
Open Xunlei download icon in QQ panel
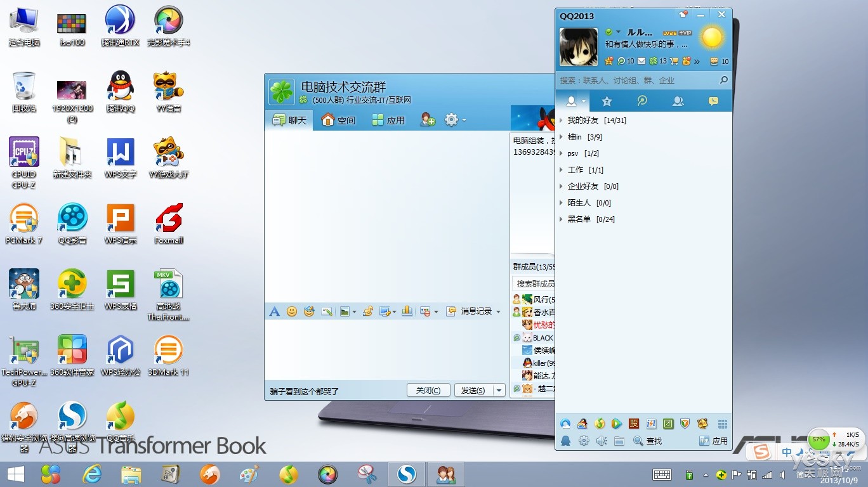pos(651,424)
